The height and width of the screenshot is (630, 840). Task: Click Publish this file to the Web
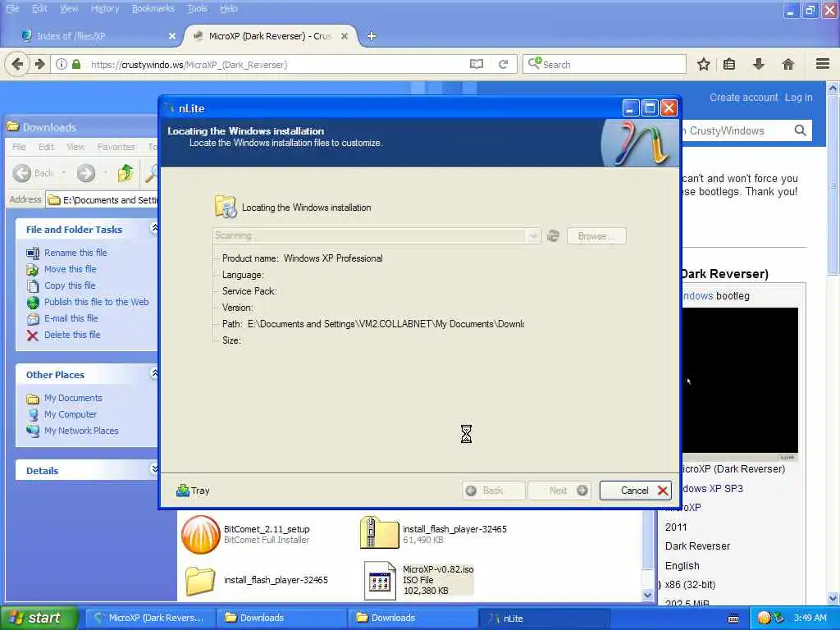(97, 302)
